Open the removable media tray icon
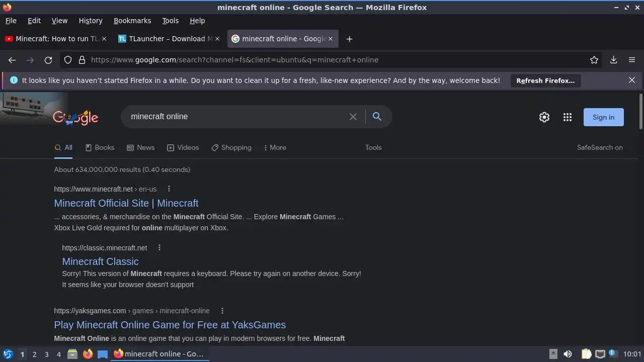 (553, 354)
